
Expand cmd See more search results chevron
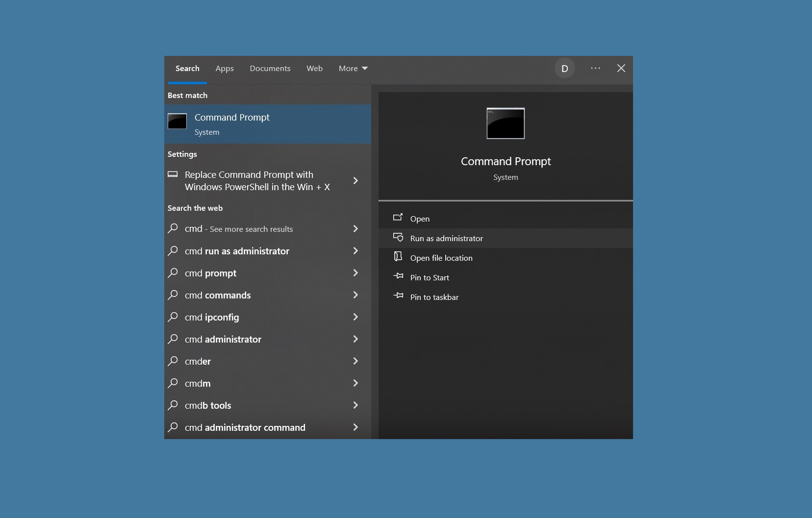tap(355, 228)
